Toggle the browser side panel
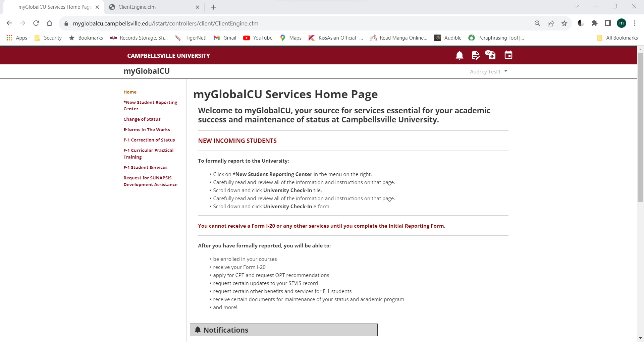 click(x=607, y=23)
